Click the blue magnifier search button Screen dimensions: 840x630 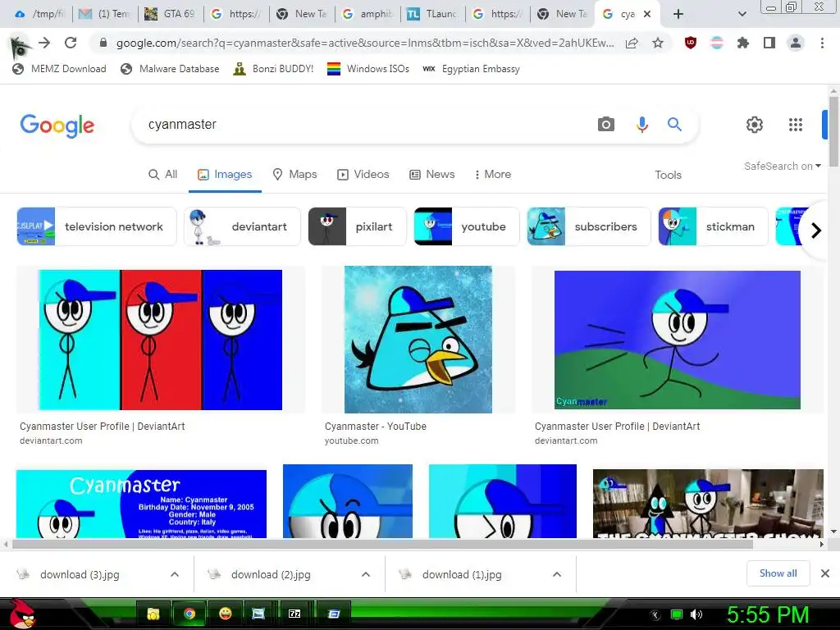674,125
